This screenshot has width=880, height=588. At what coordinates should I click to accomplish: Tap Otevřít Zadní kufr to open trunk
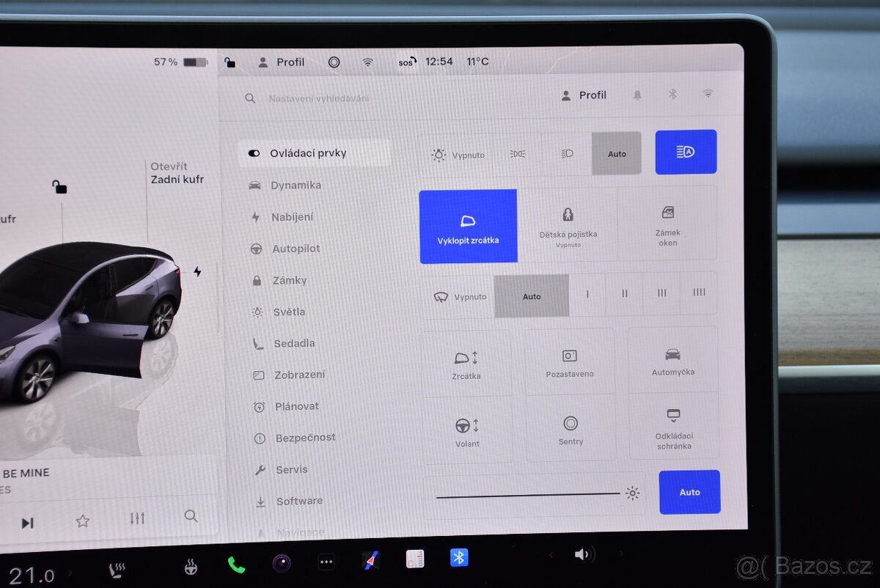click(177, 173)
